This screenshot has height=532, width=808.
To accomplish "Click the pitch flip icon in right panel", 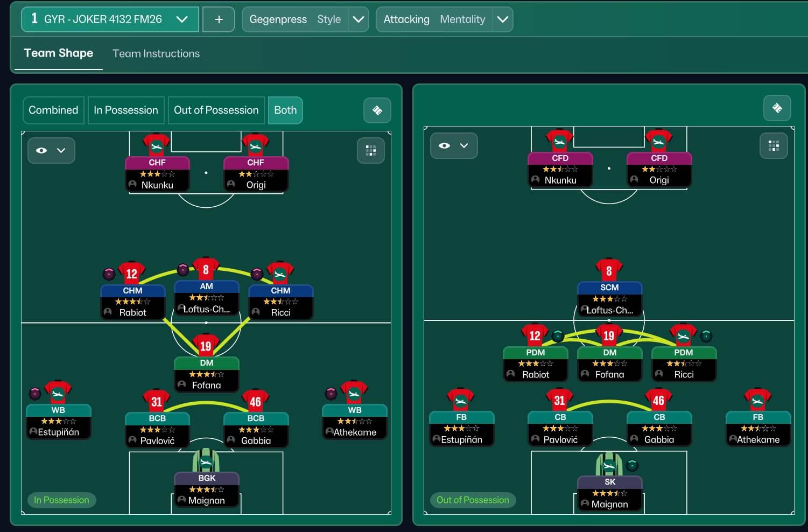I will point(777,108).
